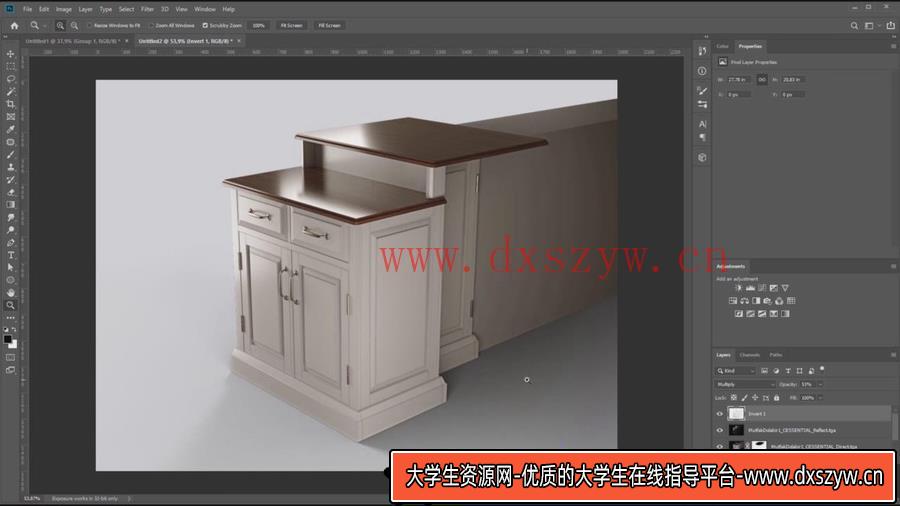Open the Multiply blend mode dropdown
Image resolution: width=900 pixels, height=506 pixels.
click(745, 384)
